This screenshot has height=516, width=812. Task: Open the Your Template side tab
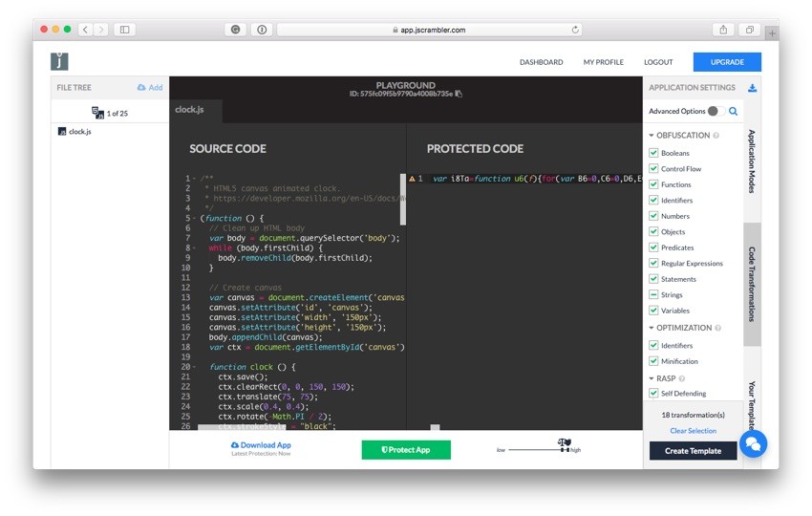[x=752, y=405]
